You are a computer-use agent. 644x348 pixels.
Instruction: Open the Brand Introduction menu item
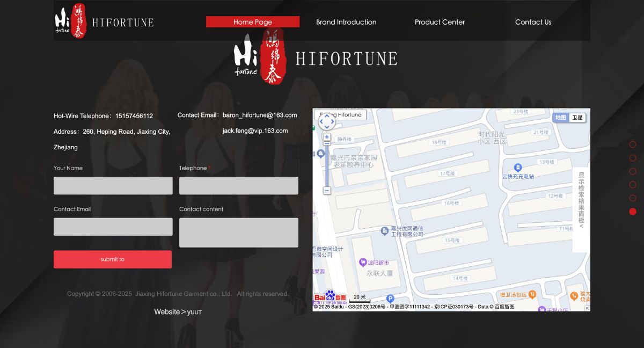pos(346,22)
